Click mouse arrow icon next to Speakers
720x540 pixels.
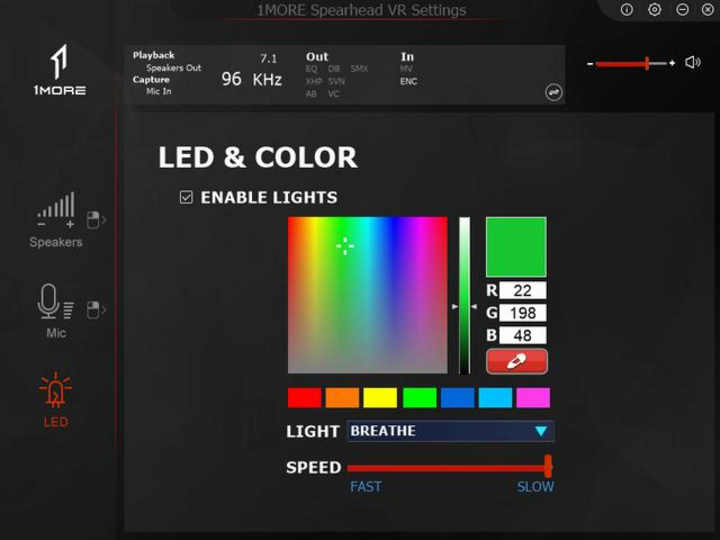[x=96, y=220]
